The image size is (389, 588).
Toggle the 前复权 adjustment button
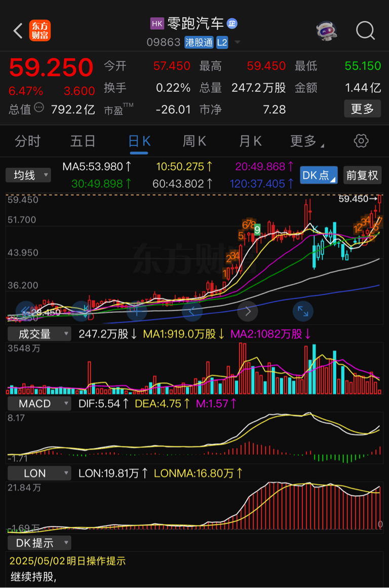click(x=362, y=175)
